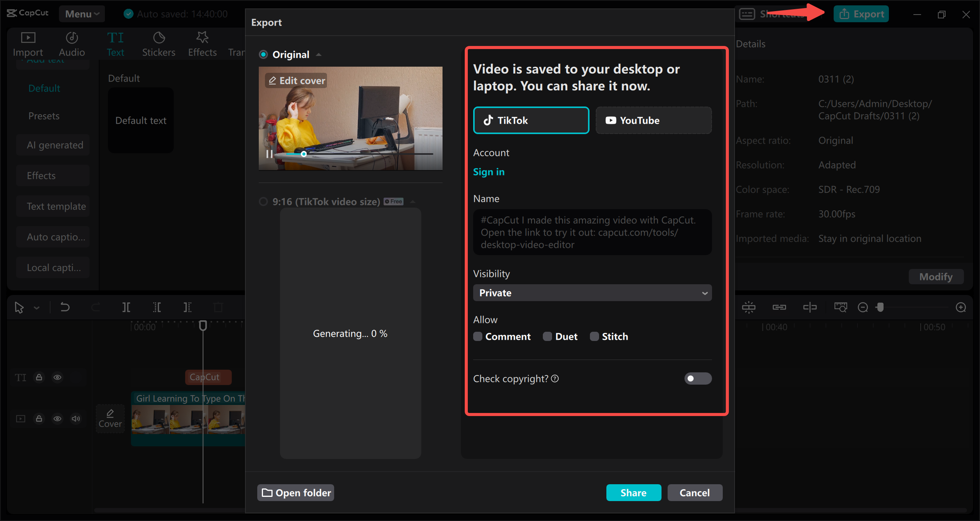
Task: Toggle the Duet allow checkbox
Action: tap(546, 336)
